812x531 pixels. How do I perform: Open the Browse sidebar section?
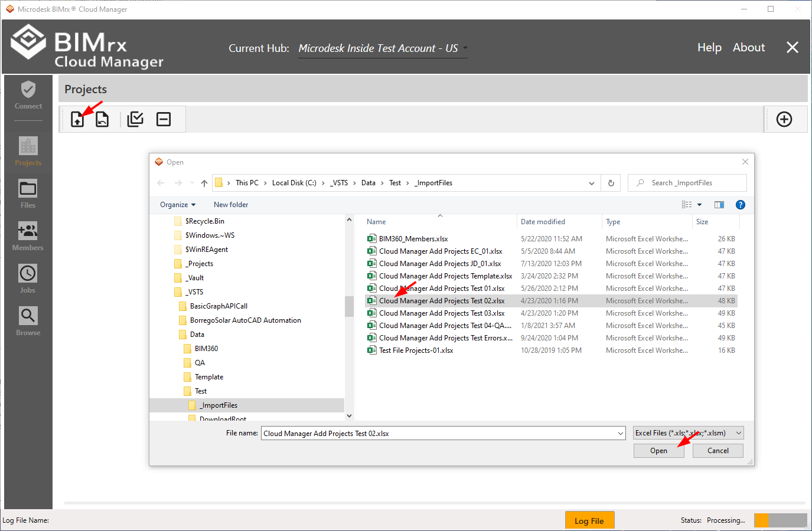click(x=28, y=321)
